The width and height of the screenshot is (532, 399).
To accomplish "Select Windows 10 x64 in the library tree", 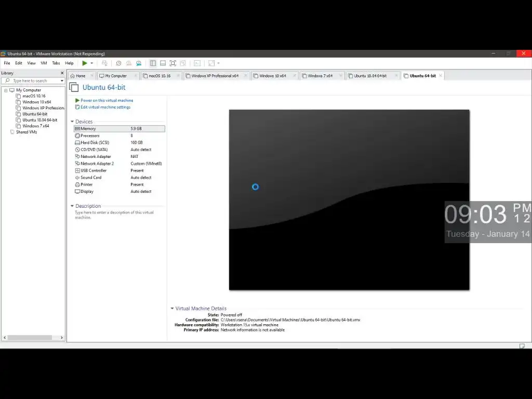I will (x=37, y=102).
